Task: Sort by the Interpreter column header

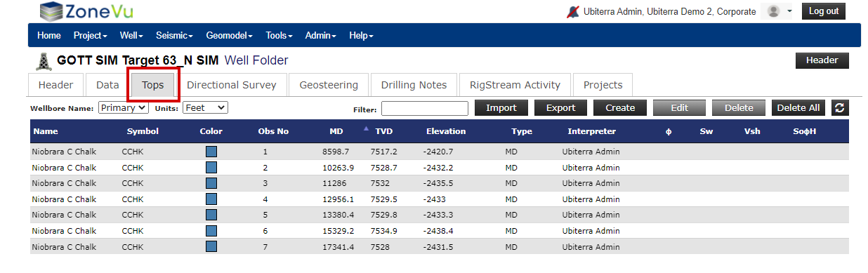Action: (592, 131)
